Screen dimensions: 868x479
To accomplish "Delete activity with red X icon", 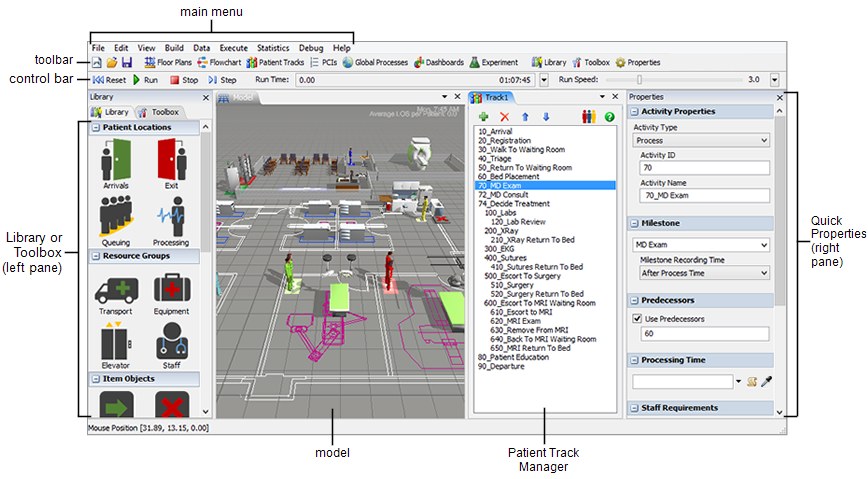I will click(504, 117).
